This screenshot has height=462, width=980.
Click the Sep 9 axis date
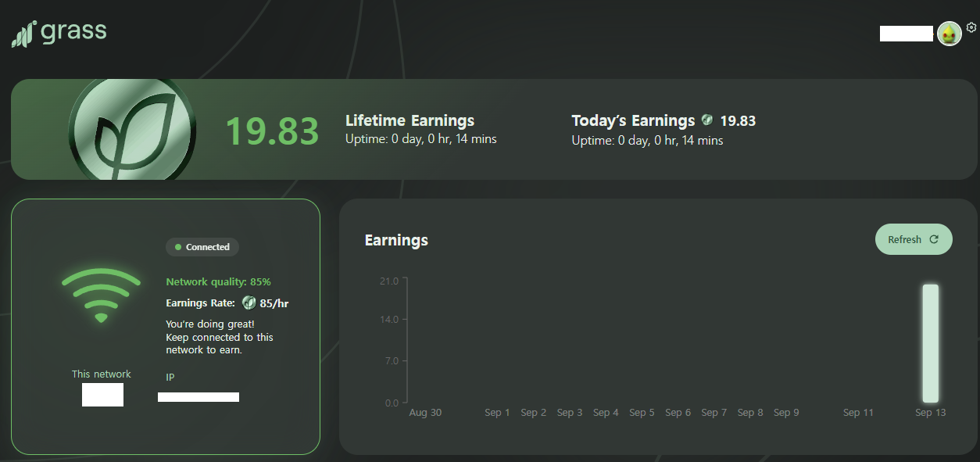click(786, 413)
